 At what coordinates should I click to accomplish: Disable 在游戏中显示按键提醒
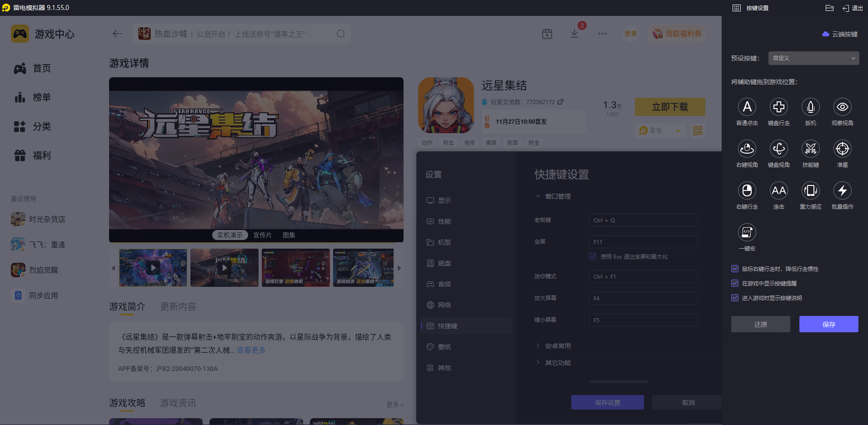[x=735, y=283]
